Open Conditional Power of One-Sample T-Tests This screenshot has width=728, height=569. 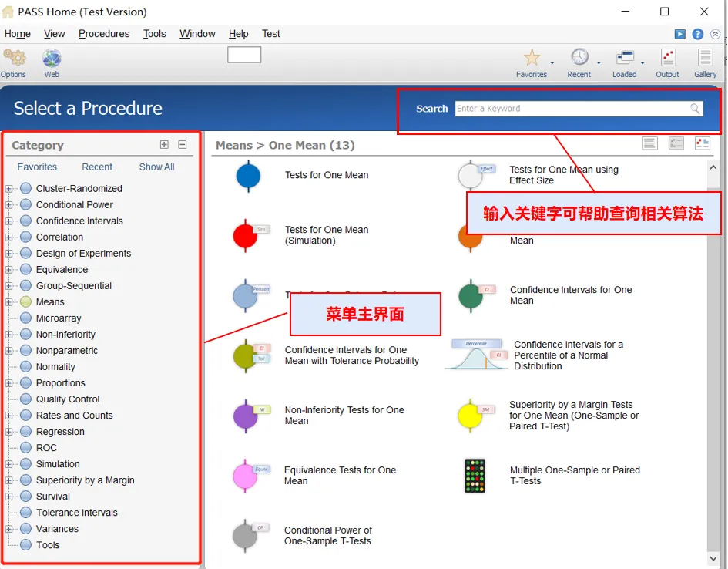(x=327, y=536)
